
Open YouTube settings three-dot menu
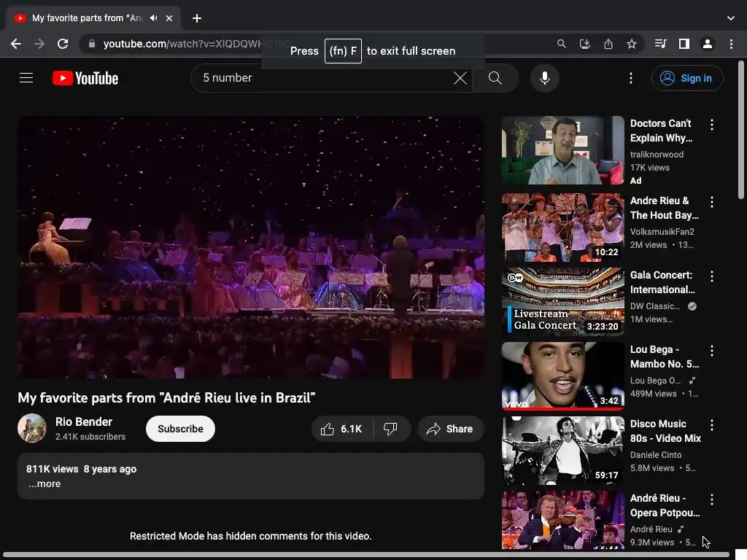pyautogui.click(x=631, y=78)
